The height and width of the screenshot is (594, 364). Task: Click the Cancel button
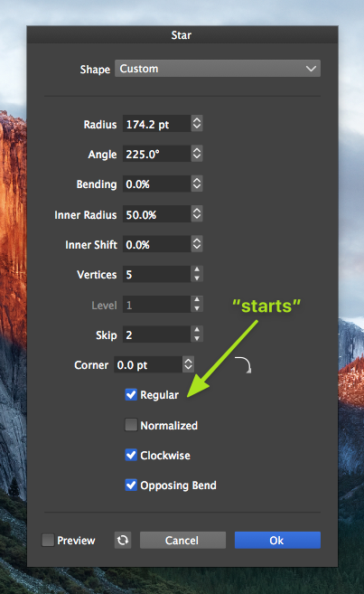click(x=182, y=540)
